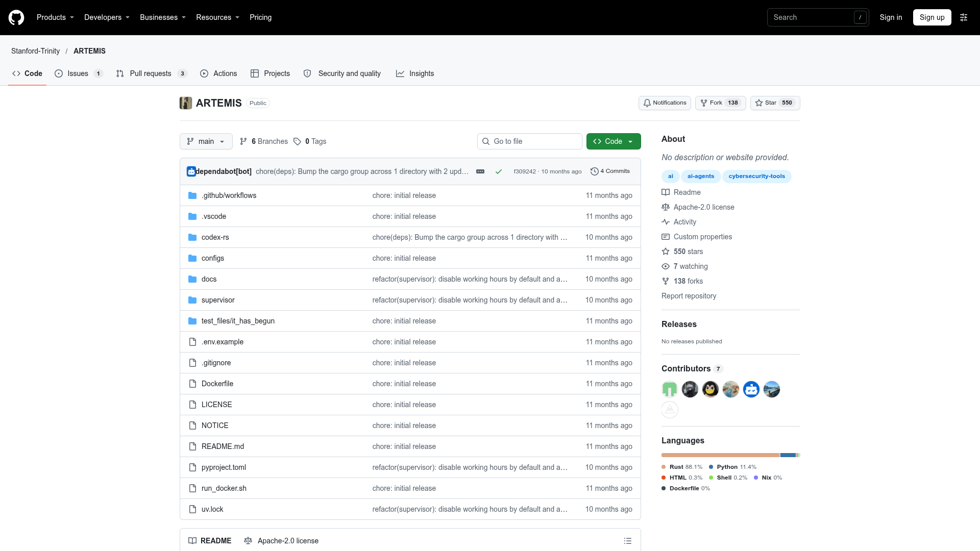
Task: Expand the commit message ellipsis icon
Action: click(480, 171)
